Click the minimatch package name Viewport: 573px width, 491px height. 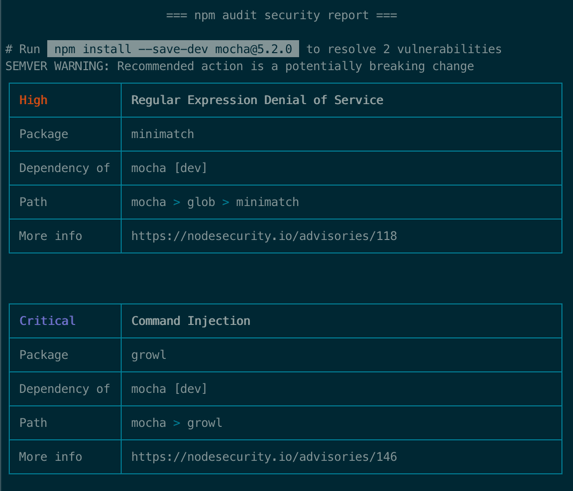click(x=163, y=134)
